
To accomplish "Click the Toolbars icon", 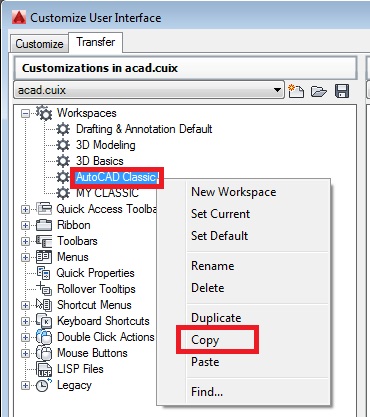I will [44, 241].
